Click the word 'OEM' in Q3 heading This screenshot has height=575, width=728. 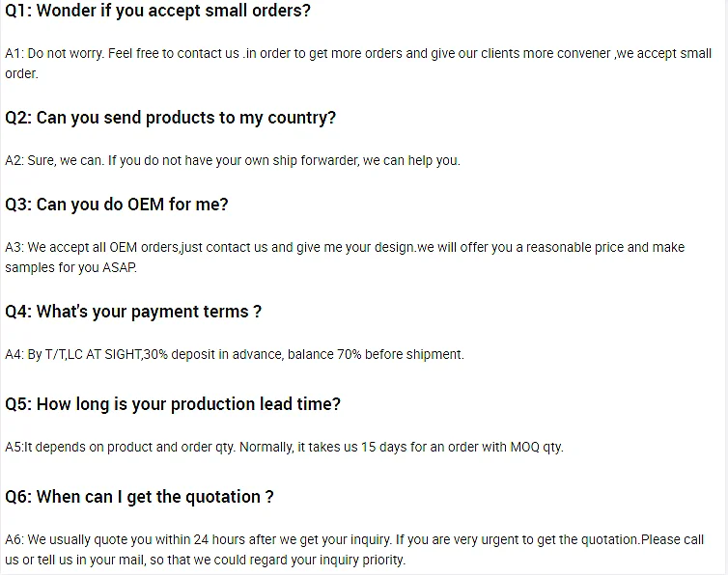click(x=146, y=205)
